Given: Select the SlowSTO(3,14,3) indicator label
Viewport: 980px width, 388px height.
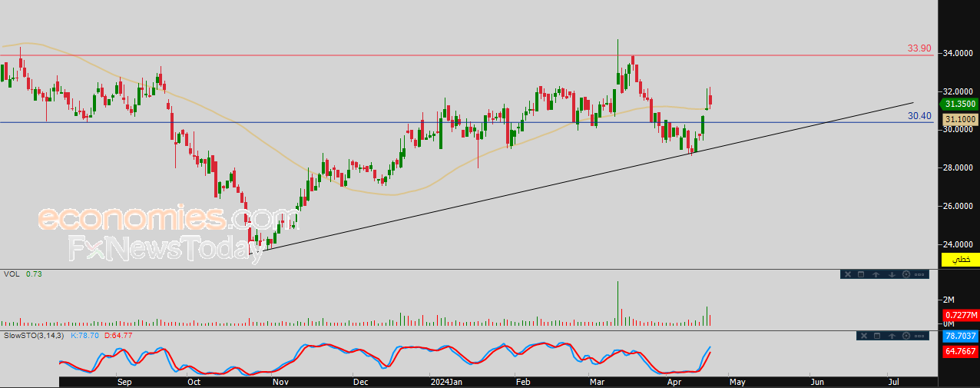Looking at the screenshot, I should click(x=35, y=336).
